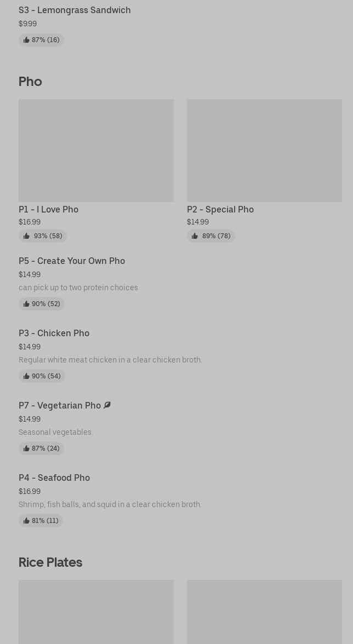Open the P2 - Special Pho photo
The image size is (353, 644).
point(264,150)
